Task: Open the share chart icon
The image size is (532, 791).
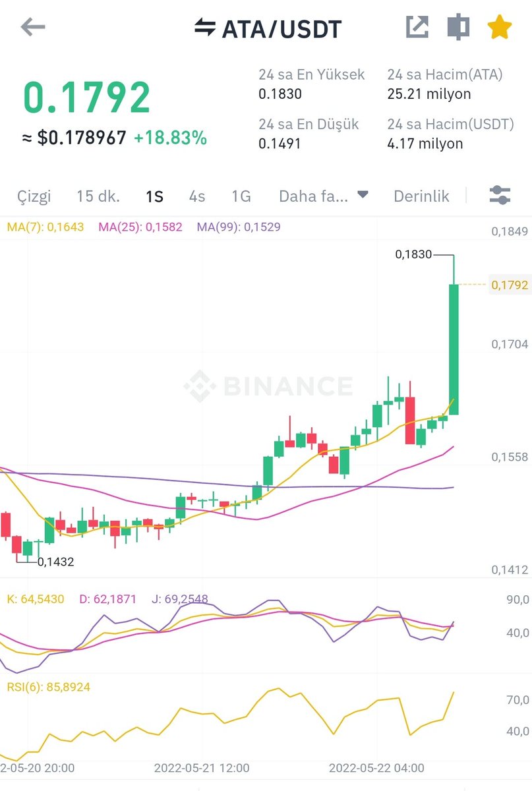Action: [417, 27]
